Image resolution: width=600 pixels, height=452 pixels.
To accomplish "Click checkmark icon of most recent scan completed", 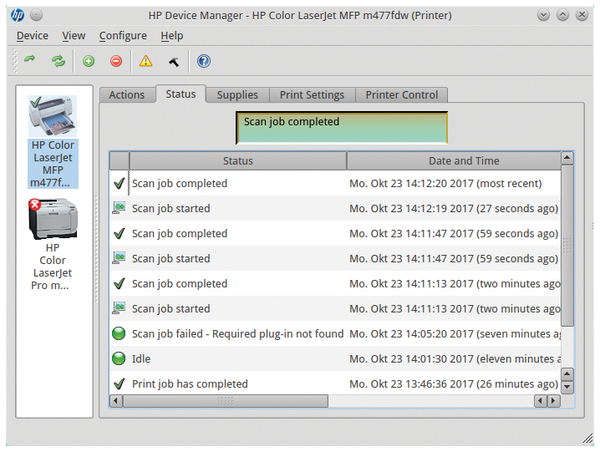I will (x=119, y=183).
